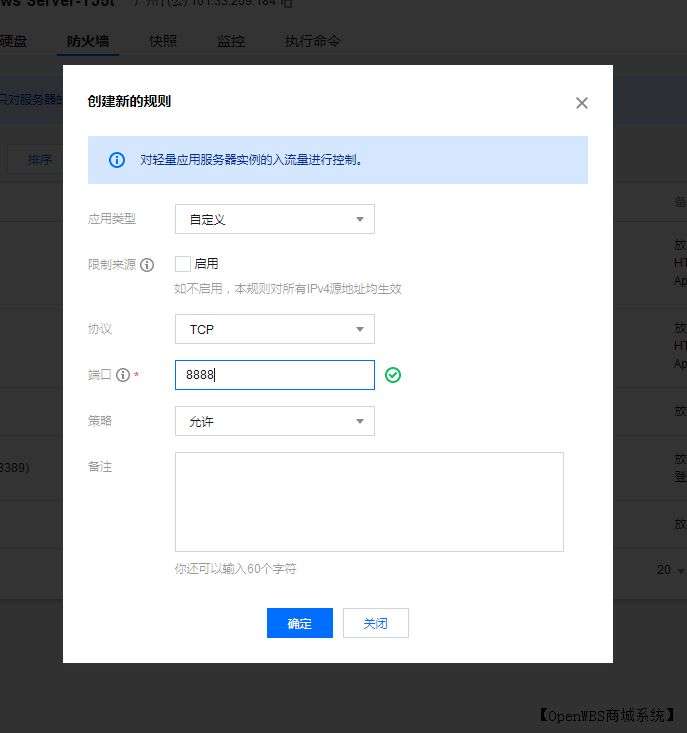This screenshot has height=733, width=687.
Task: Close the 创建新的规则 dialog with X
Action: point(582,103)
